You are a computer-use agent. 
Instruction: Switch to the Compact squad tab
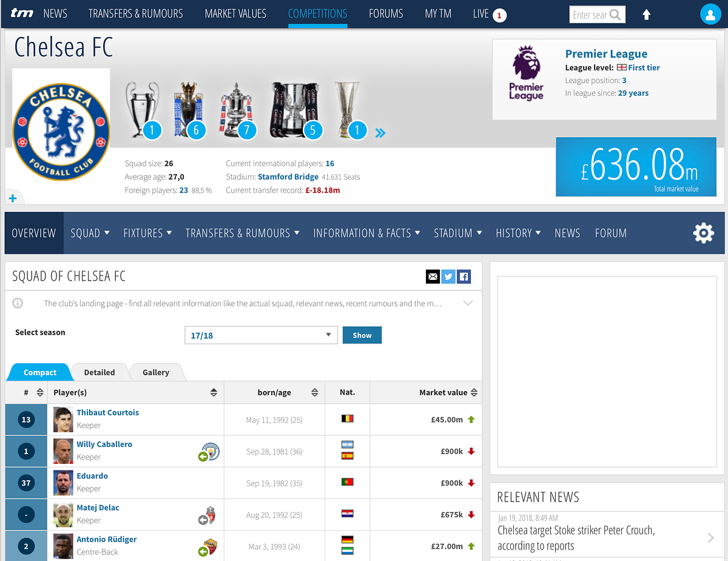40,372
